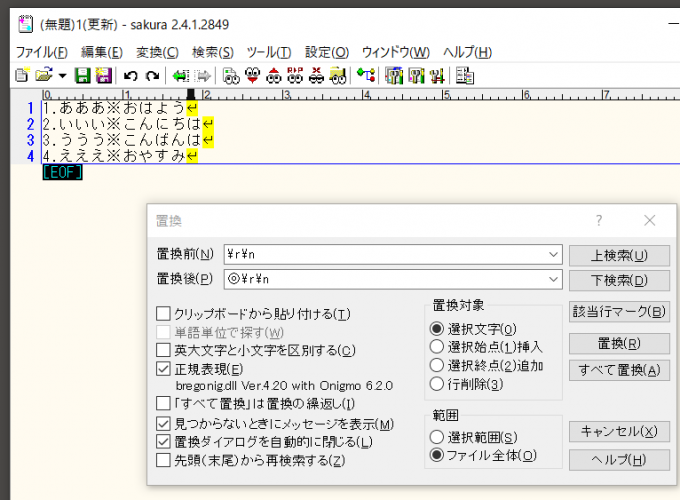Open the dropdown arrow next to Open folder
This screenshot has width=680, height=500.
pyautogui.click(x=62, y=75)
